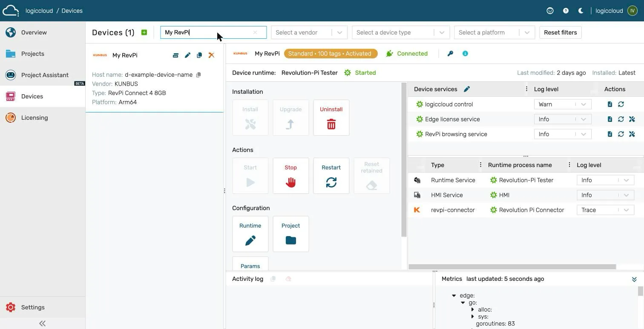Go to Overview in sidebar
644x329 pixels.
pyautogui.click(x=43, y=32)
